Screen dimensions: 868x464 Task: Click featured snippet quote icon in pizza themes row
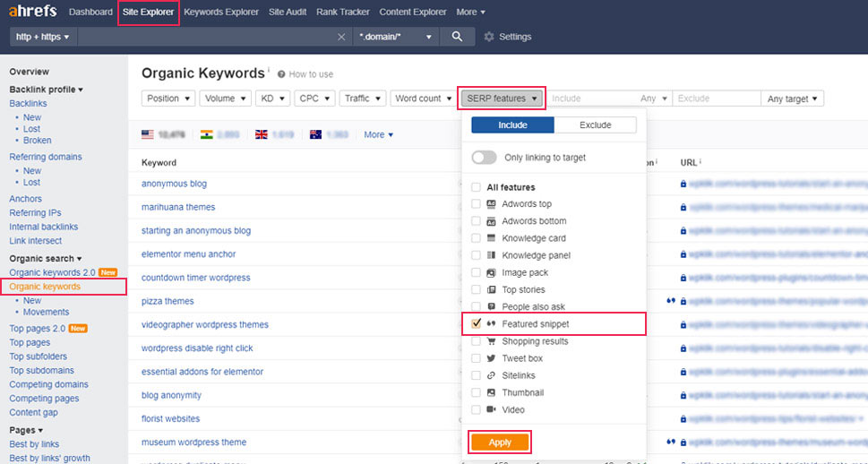(x=671, y=301)
